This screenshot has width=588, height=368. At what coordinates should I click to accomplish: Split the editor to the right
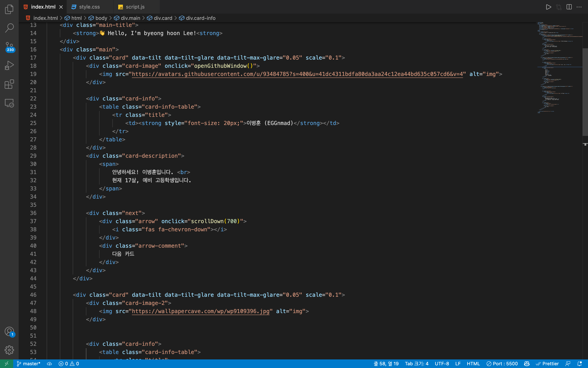coord(569,7)
